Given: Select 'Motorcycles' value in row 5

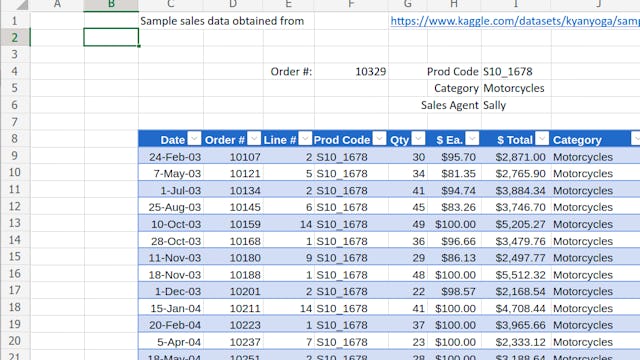Looking at the screenshot, I should [516, 88].
